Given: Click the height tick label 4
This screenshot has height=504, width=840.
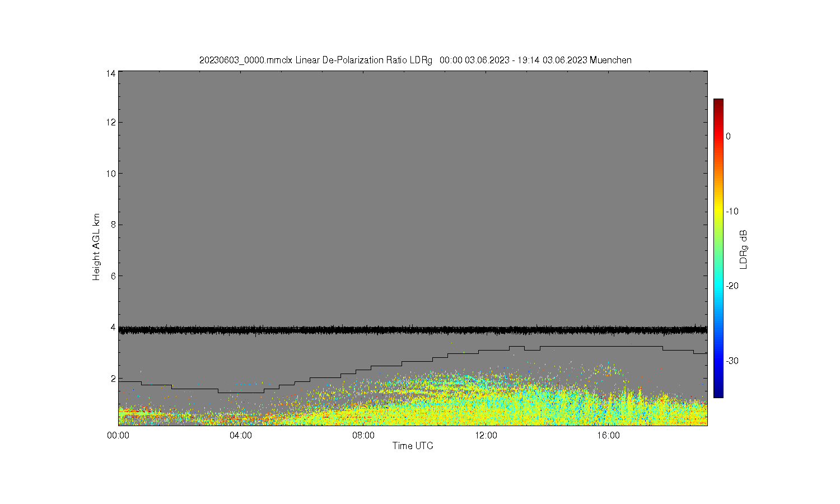Looking at the screenshot, I should [114, 327].
